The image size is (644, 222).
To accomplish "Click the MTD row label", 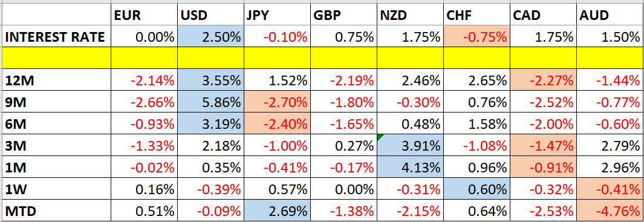I will [x=57, y=211].
